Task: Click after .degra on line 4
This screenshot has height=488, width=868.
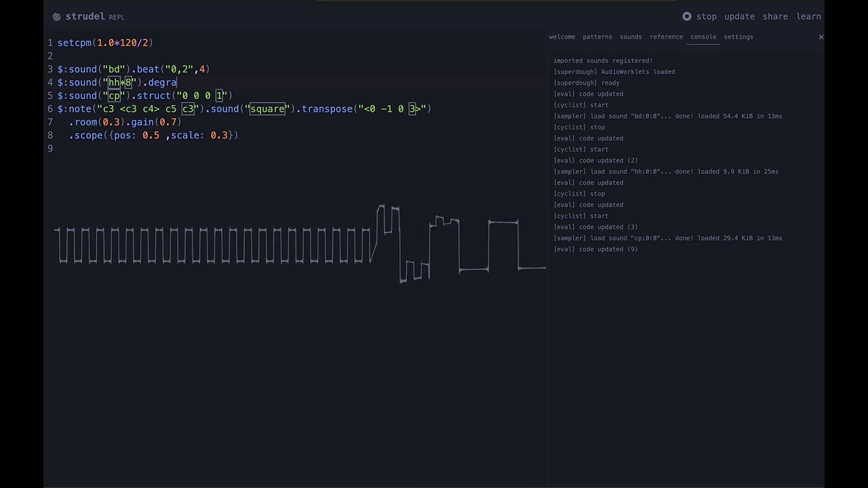Action: (177, 83)
